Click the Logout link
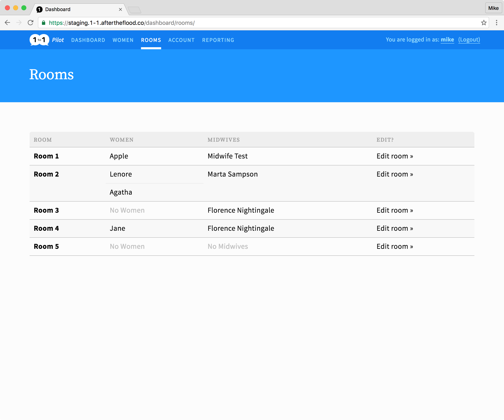This screenshot has width=504, height=420. 469,40
